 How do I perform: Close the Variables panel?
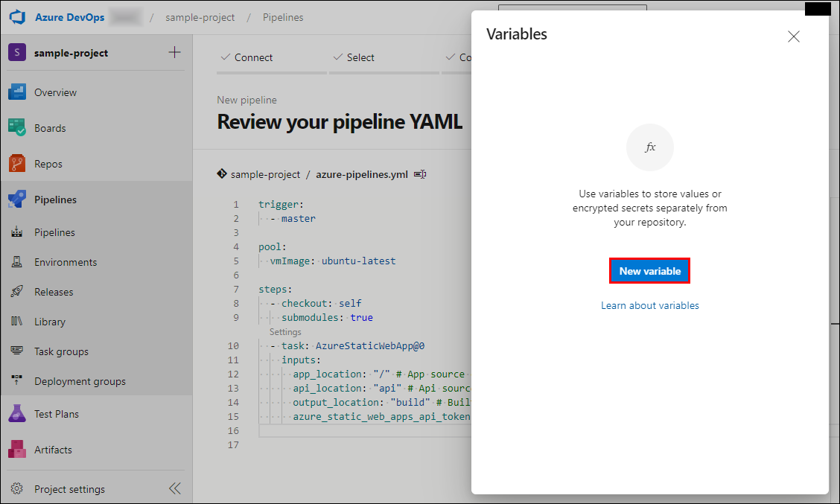tap(793, 36)
